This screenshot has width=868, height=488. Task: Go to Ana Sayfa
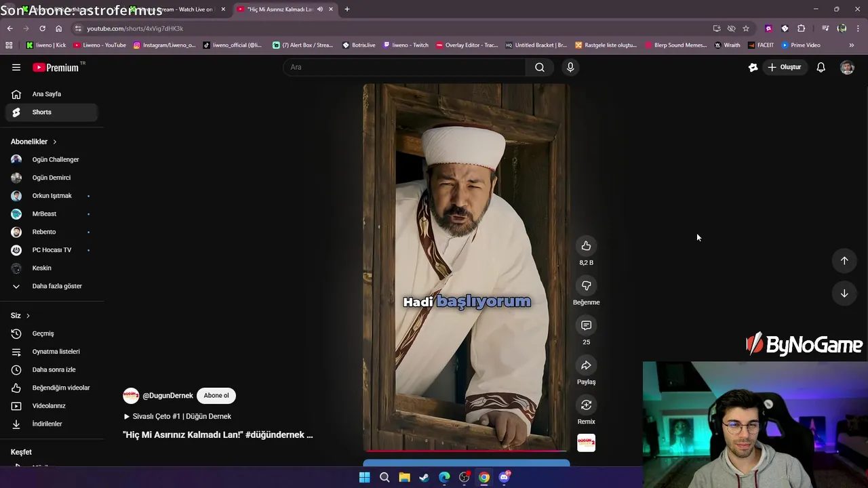(52, 94)
